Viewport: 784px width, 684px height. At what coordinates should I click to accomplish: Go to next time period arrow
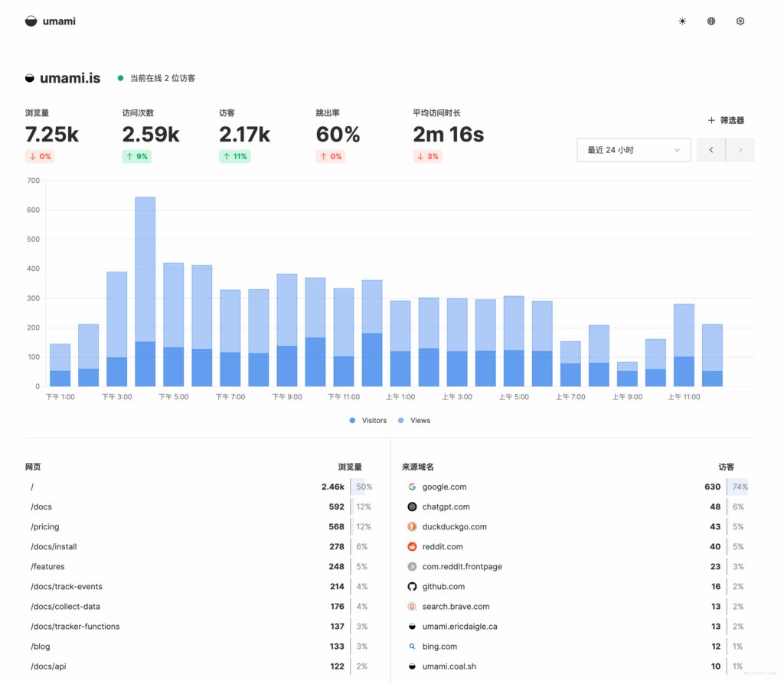tap(740, 150)
